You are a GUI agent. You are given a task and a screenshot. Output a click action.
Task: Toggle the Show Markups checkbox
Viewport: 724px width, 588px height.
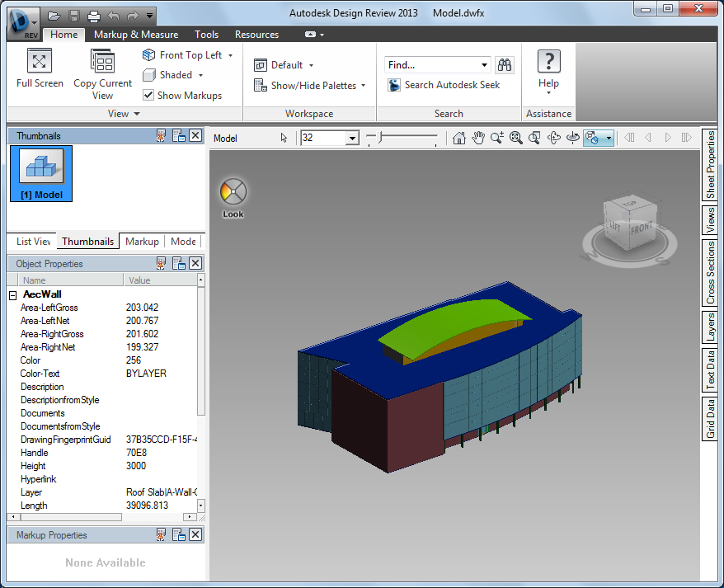pos(148,95)
